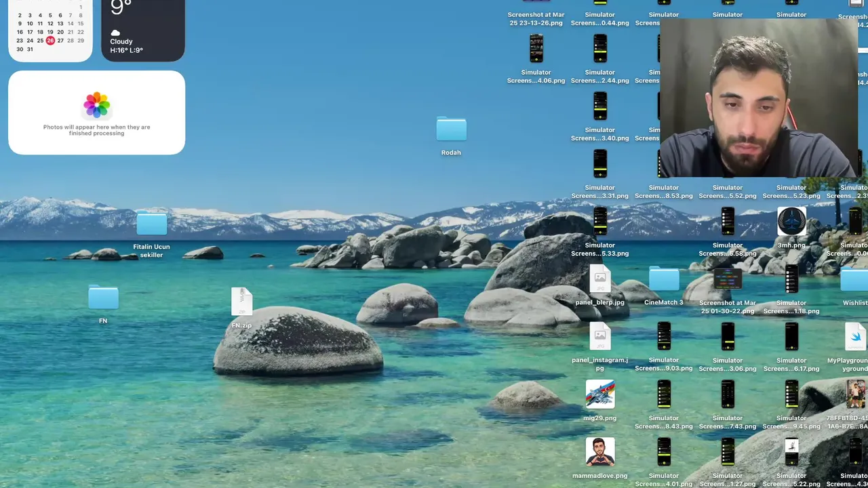Viewport: 868px width, 488px height.
Task: Select Simulator Screenshot ending 1.18.png
Action: (x=791, y=279)
